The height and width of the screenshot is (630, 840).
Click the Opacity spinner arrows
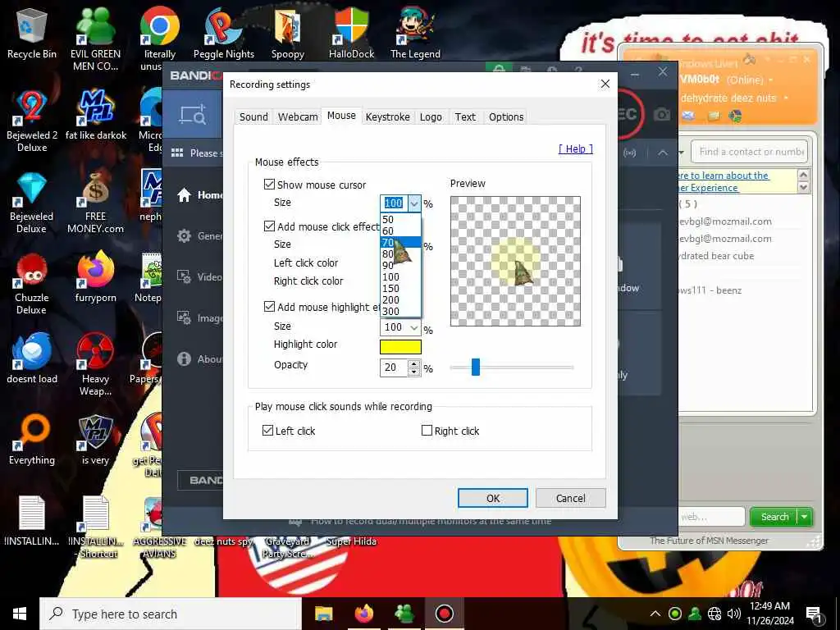pos(414,367)
